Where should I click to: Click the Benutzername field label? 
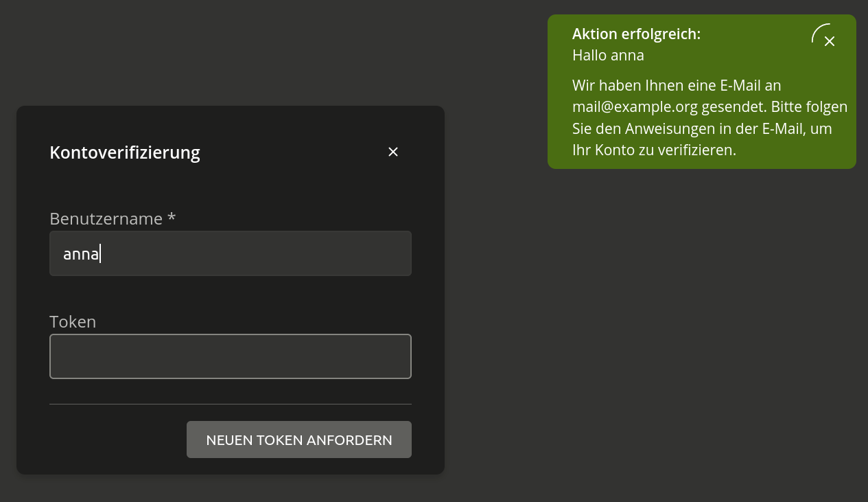click(x=106, y=218)
